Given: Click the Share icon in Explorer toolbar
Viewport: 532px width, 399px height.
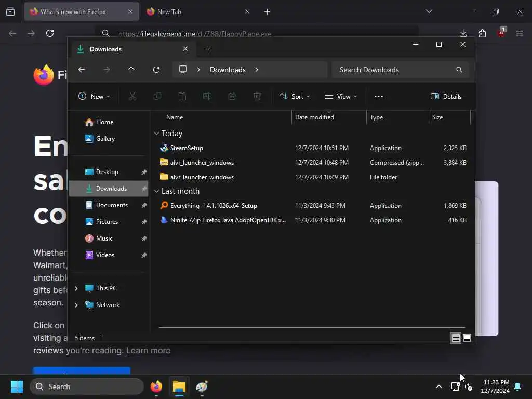Looking at the screenshot, I should tap(232, 96).
